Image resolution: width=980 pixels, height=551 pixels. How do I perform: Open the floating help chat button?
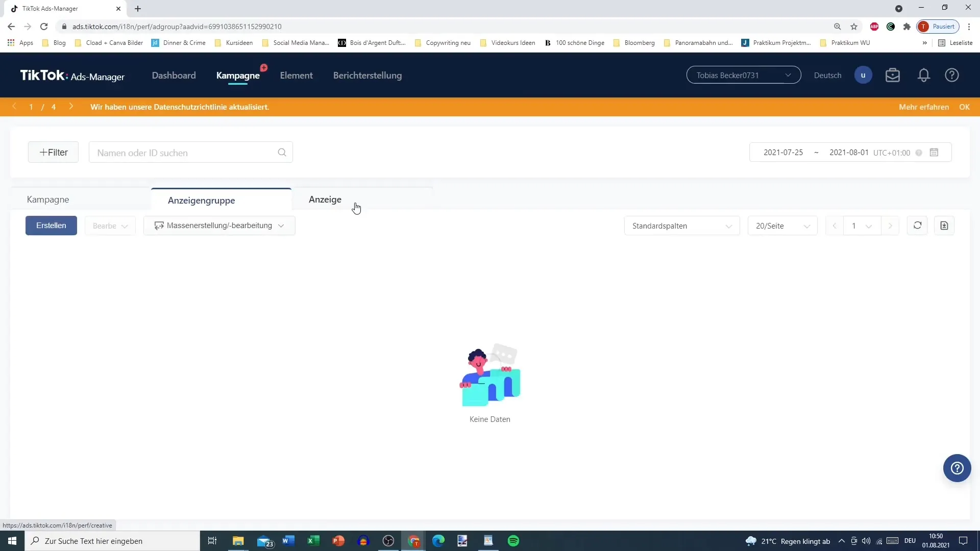coord(957,468)
